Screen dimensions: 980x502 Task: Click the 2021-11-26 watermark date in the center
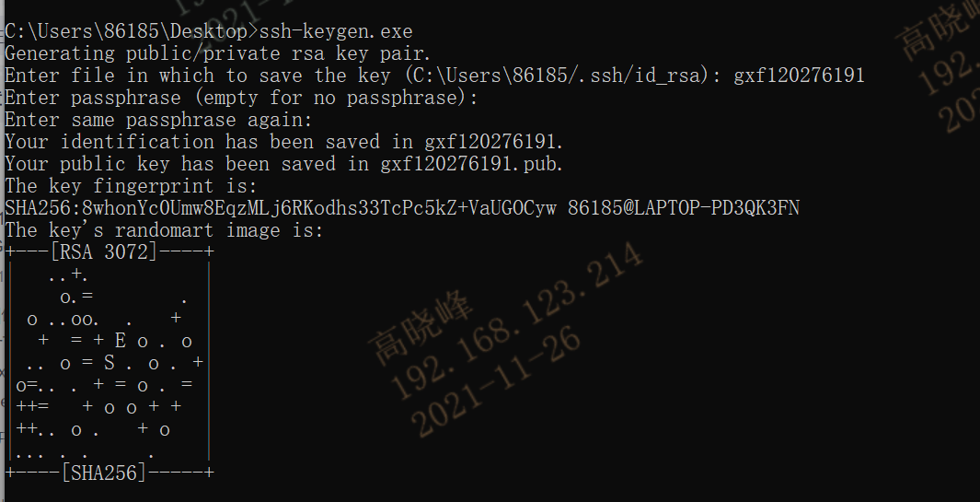[496, 384]
